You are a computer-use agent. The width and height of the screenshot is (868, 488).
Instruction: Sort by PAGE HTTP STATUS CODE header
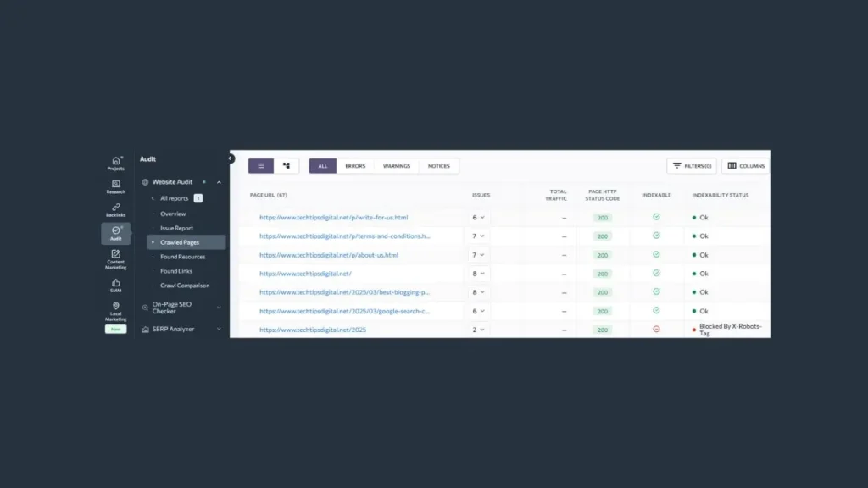603,196
